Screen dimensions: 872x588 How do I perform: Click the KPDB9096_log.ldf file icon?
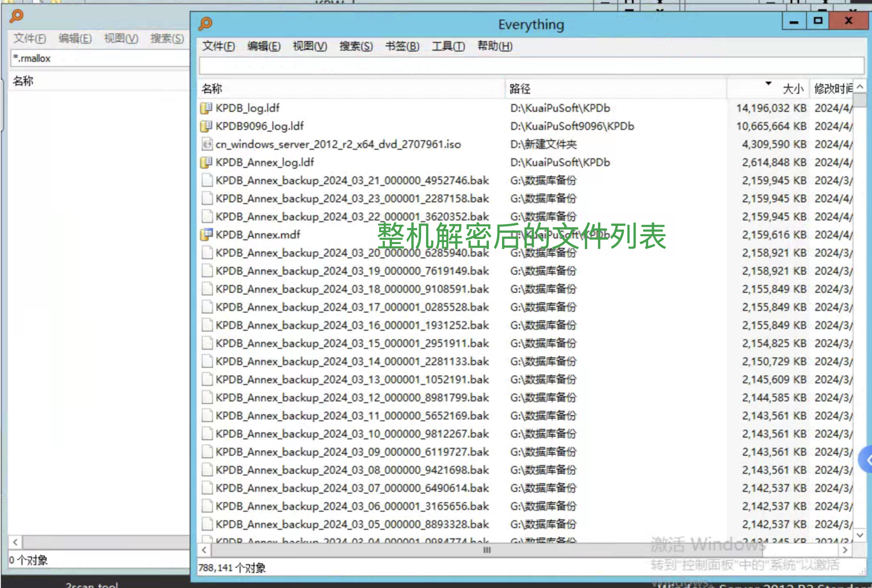[x=206, y=126]
